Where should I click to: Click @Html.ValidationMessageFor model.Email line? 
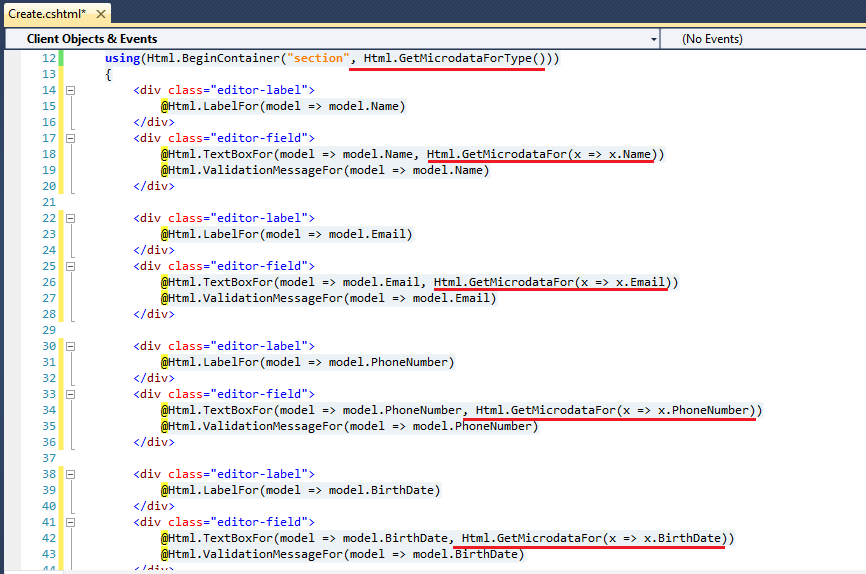329,298
